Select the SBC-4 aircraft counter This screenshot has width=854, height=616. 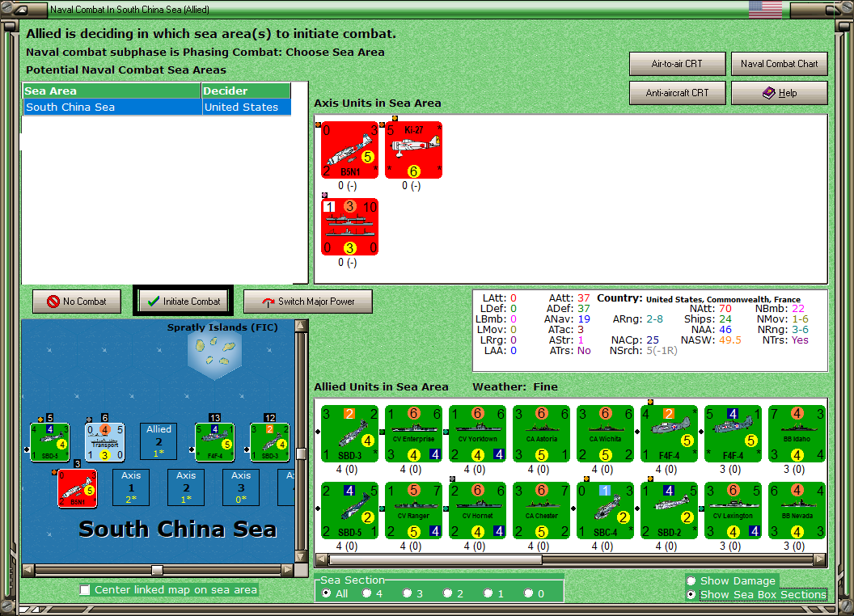[605, 510]
